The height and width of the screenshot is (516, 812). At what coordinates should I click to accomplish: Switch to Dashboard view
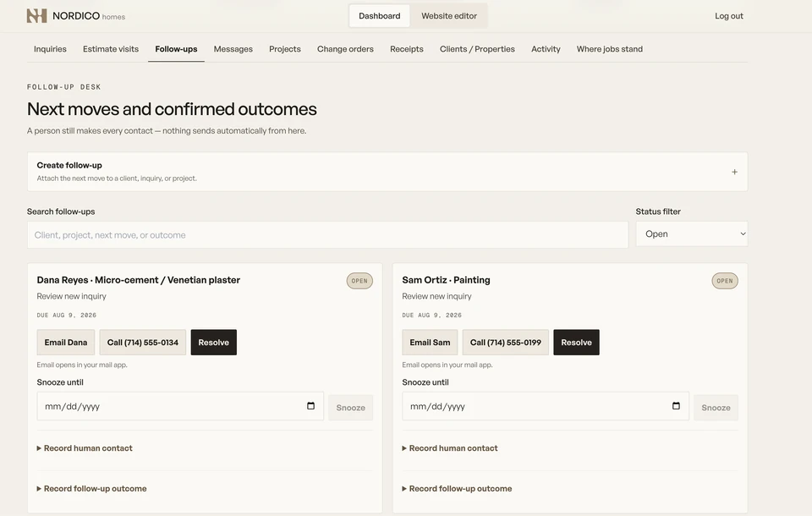[x=380, y=16]
